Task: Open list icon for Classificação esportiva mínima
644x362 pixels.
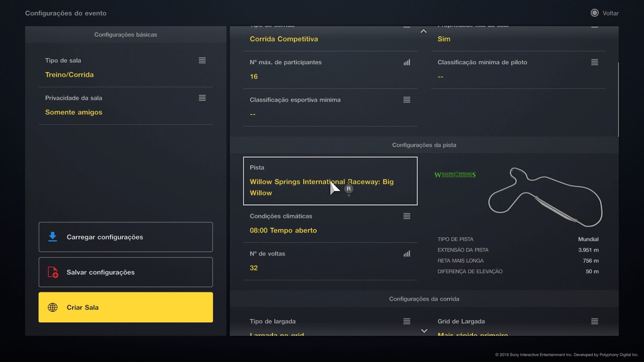Action: click(407, 100)
